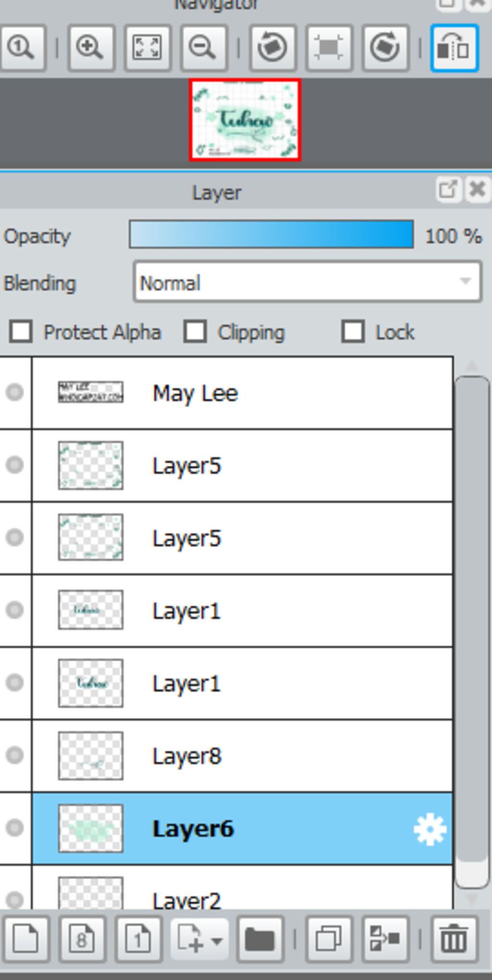Open the Blending mode dropdown
Viewport: 492px width, 980px height.
click(x=307, y=282)
